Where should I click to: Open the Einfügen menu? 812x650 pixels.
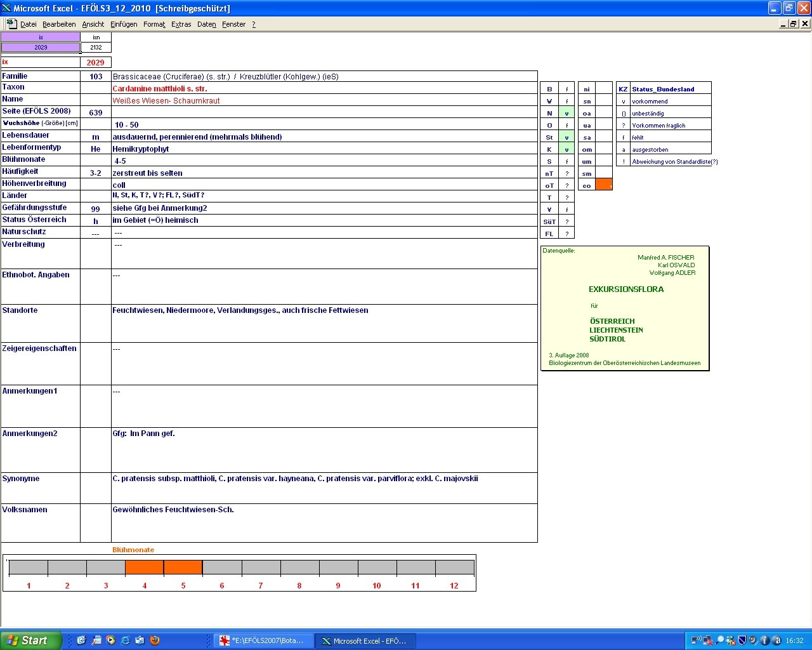[x=124, y=24]
